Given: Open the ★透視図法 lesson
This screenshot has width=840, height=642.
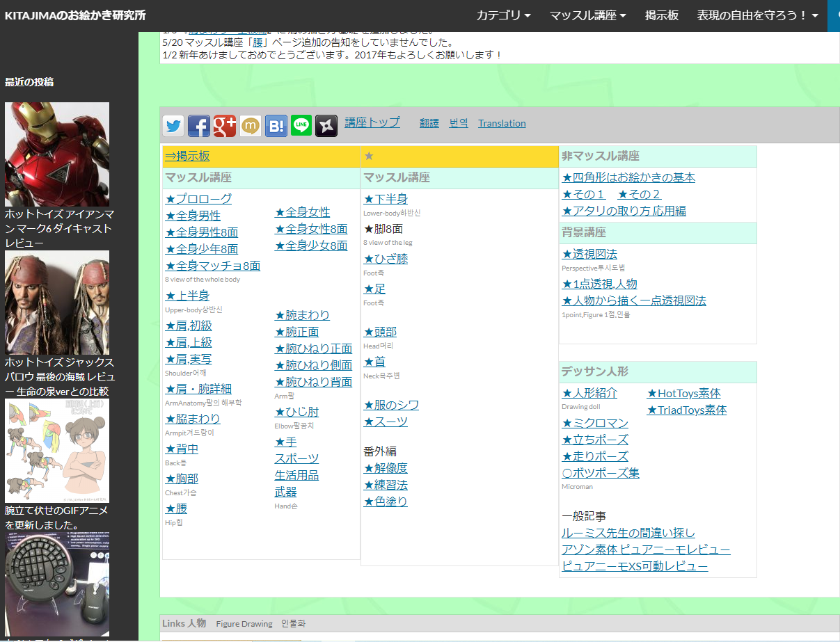Looking at the screenshot, I should (x=589, y=254).
